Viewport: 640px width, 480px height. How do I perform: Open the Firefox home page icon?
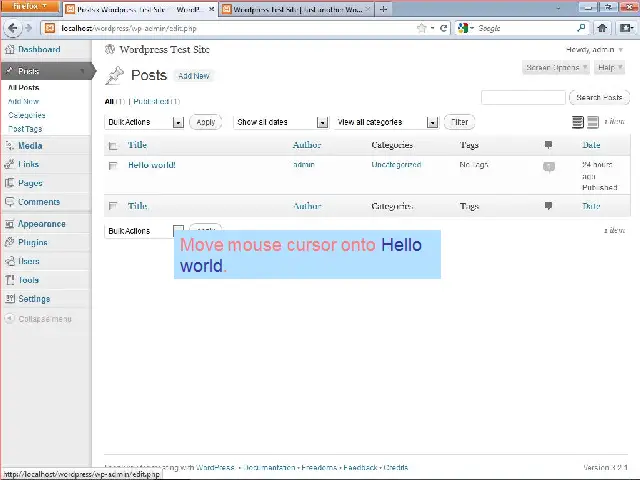coord(602,28)
